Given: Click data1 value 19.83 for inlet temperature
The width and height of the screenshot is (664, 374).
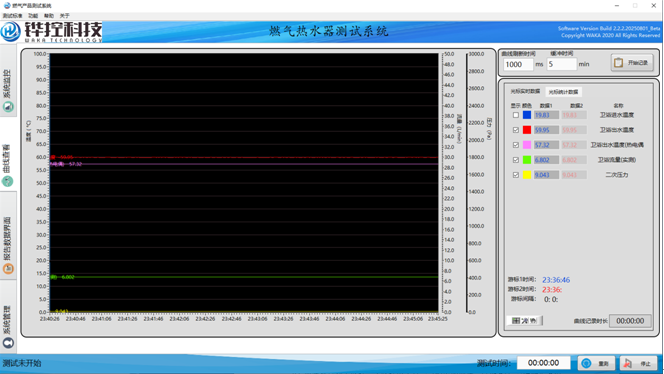Looking at the screenshot, I should (546, 115).
